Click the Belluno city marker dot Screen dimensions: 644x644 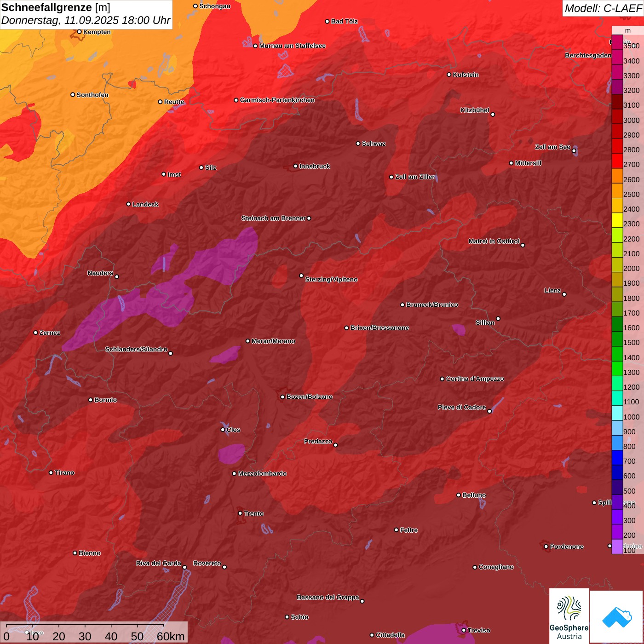pyautogui.click(x=459, y=495)
